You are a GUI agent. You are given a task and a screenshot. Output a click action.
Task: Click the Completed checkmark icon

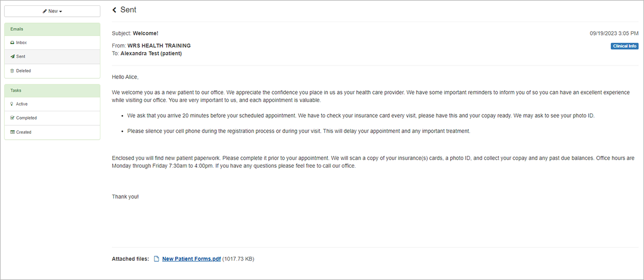click(x=12, y=118)
